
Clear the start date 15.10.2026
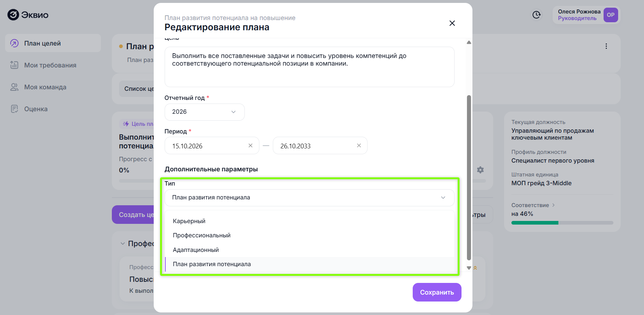[x=250, y=145]
